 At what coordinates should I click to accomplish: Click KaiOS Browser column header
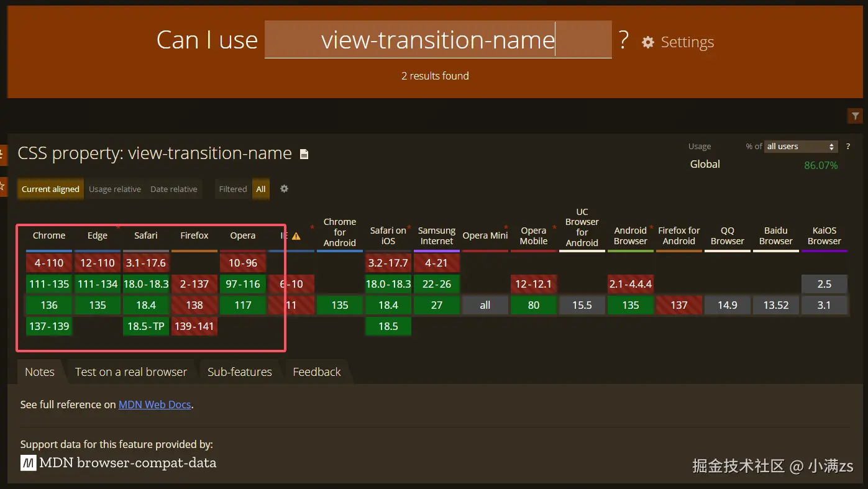tap(825, 235)
